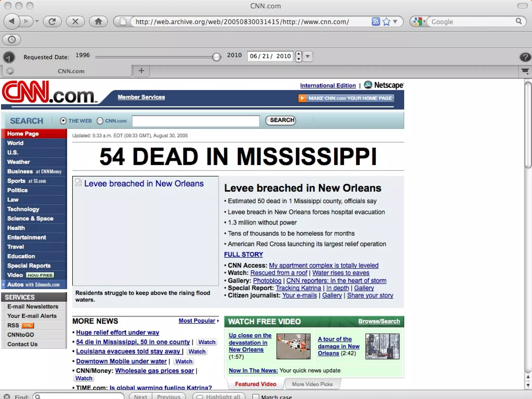Go to browser home page icon
Viewport: 532px width, 399px height.
point(98,21)
